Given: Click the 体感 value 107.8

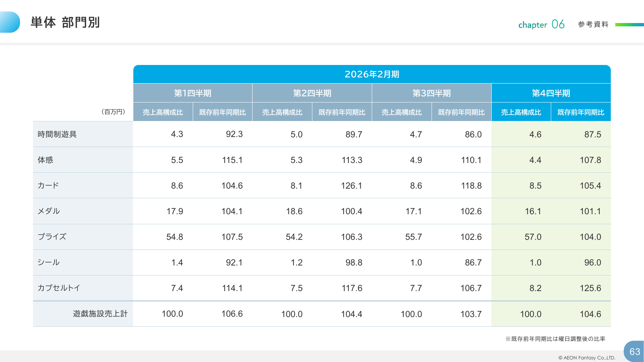Looking at the screenshot, I should pyautogui.click(x=591, y=160).
